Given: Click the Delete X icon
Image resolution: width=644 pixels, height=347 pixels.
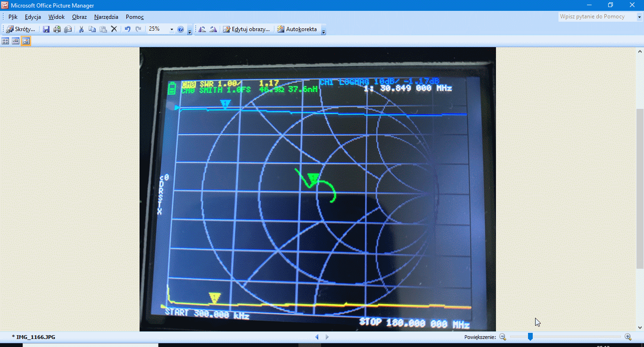Looking at the screenshot, I should 114,29.
